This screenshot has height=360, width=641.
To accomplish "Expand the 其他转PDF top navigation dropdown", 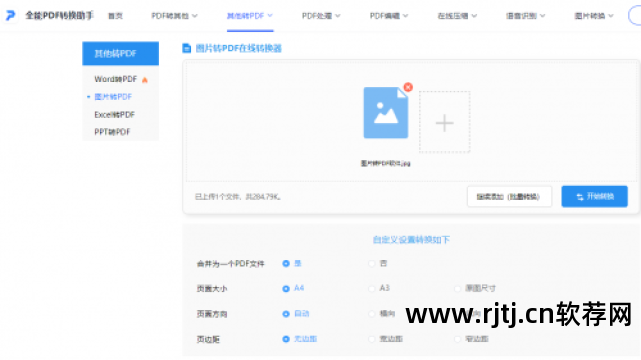I will 250,16.
